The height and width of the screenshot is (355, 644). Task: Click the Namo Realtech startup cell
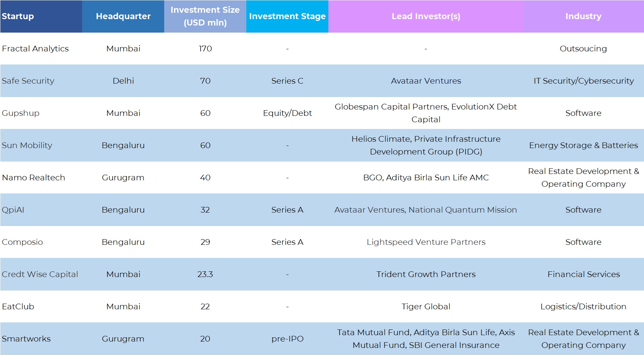coord(34,177)
